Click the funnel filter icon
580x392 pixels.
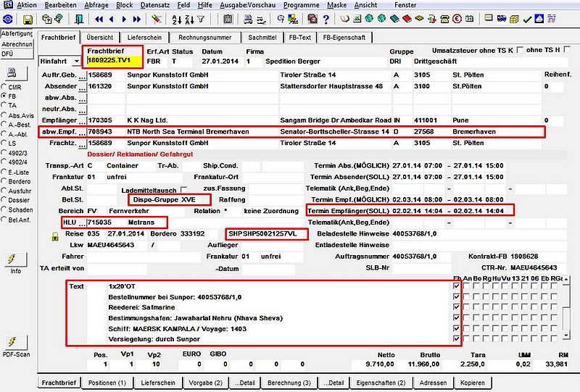[x=201, y=19]
